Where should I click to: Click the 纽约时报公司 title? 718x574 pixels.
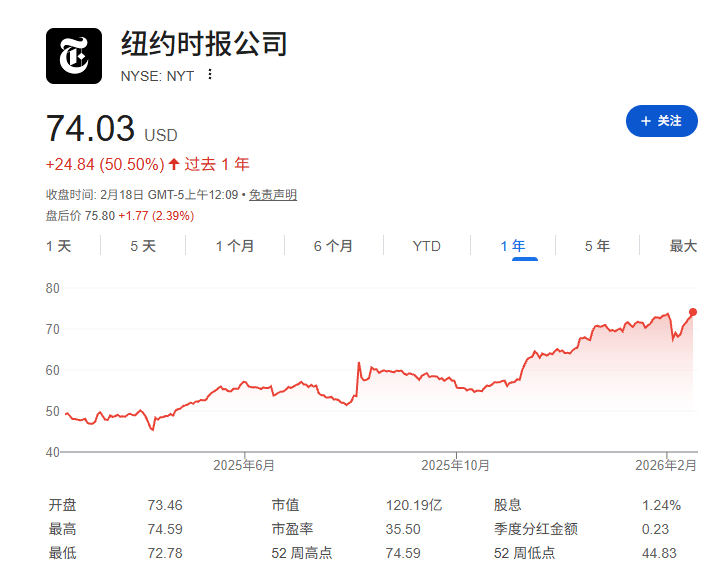click(x=204, y=44)
